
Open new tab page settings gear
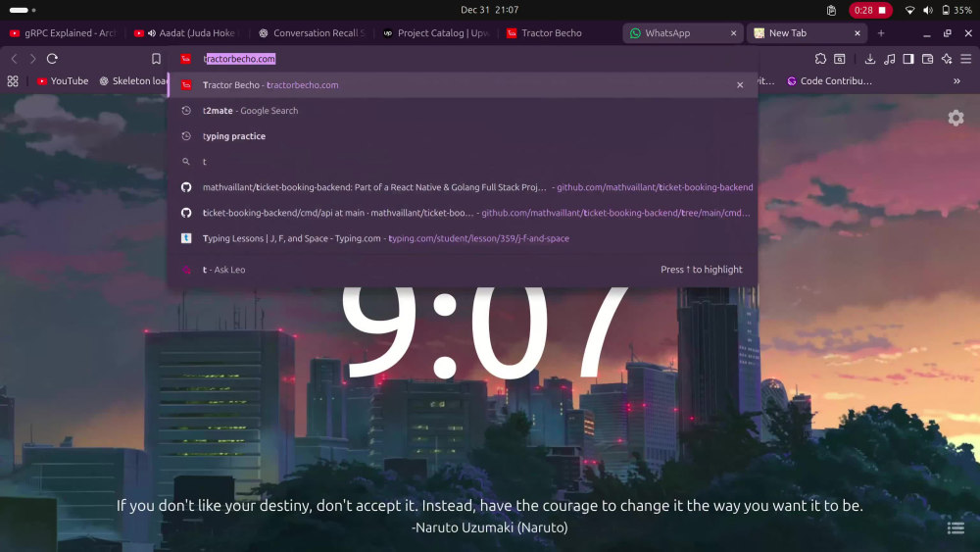pyautogui.click(x=955, y=118)
